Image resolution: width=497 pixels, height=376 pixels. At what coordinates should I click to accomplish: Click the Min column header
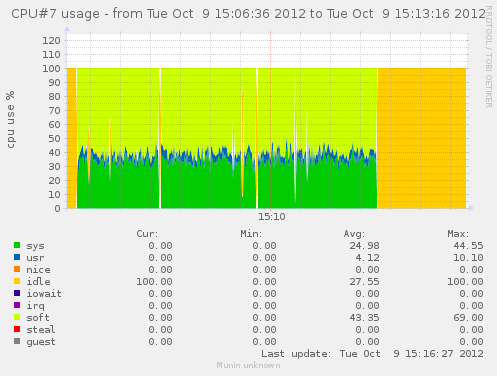pos(251,234)
